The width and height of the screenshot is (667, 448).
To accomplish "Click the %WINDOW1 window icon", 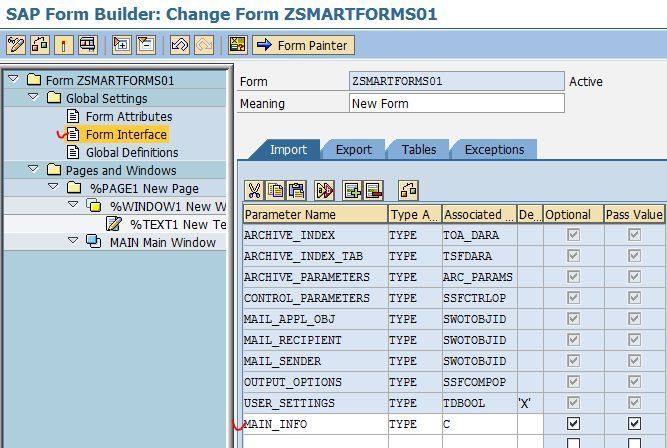I will pos(94,205).
